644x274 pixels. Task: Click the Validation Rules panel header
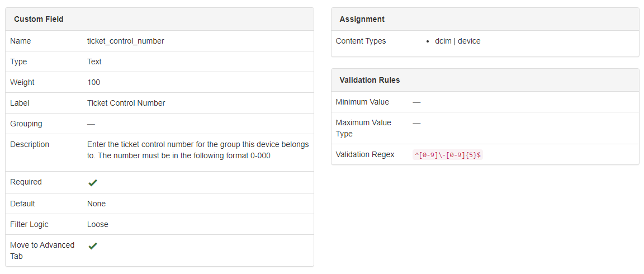click(x=370, y=80)
